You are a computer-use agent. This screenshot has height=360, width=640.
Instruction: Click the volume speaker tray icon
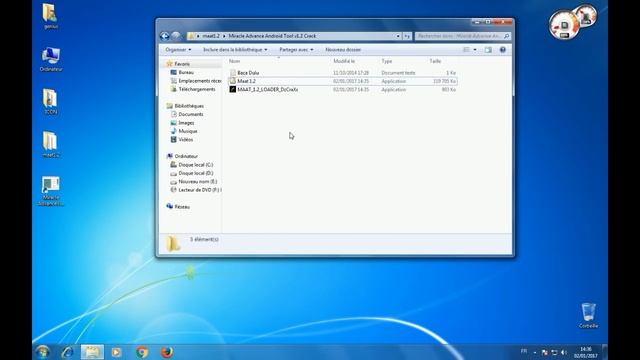pyautogui.click(x=564, y=352)
